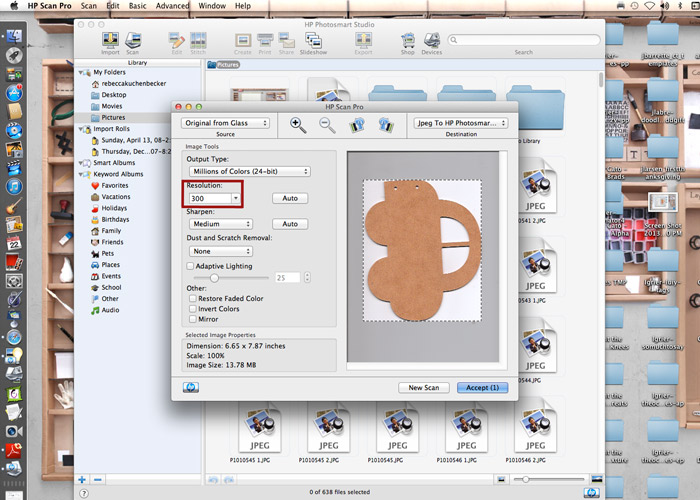Click Print icon in Photosmart Studio toolbar
This screenshot has width=700, height=500.
coord(265,43)
